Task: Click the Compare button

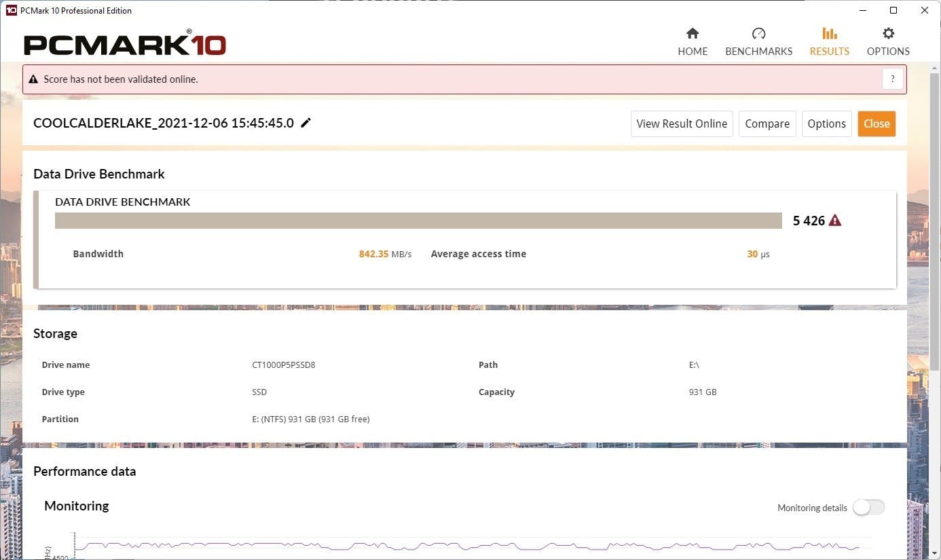Action: [767, 124]
